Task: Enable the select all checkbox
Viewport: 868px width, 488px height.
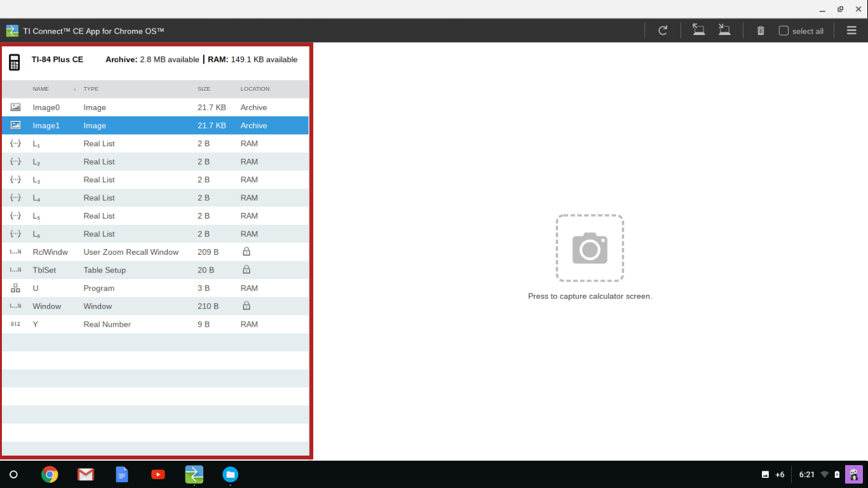Action: 783,30
